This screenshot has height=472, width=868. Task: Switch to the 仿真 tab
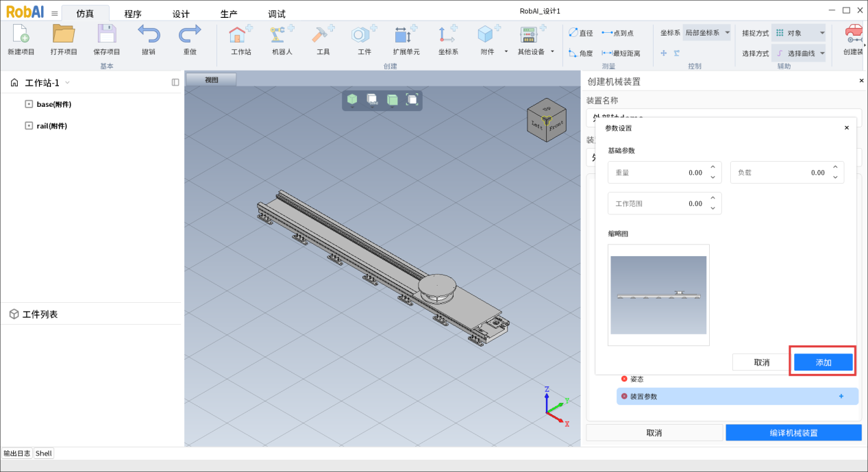85,13
